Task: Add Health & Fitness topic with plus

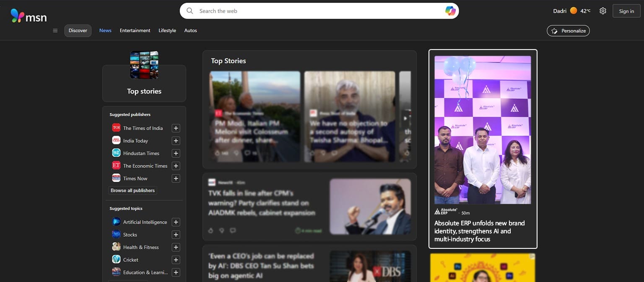Action: pos(176,247)
